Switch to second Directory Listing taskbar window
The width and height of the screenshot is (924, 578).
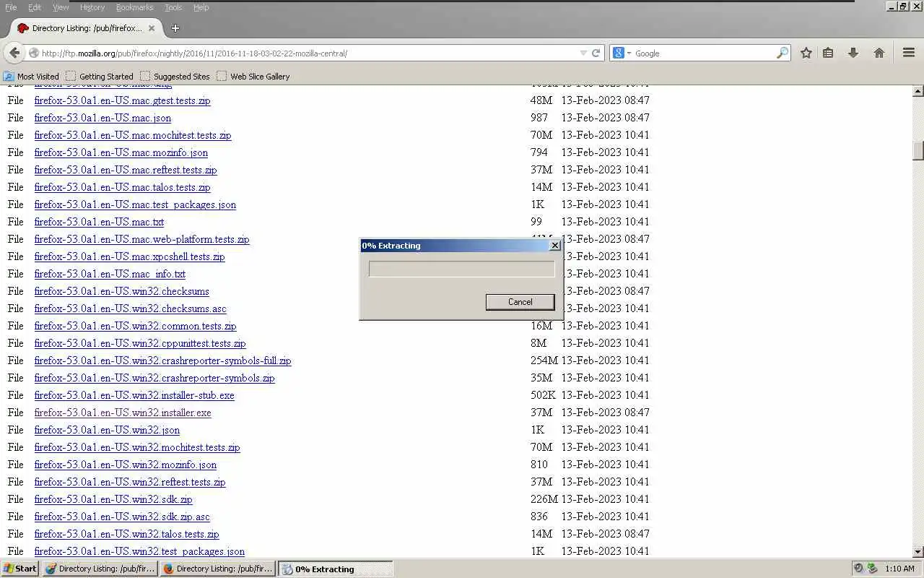tap(218, 569)
